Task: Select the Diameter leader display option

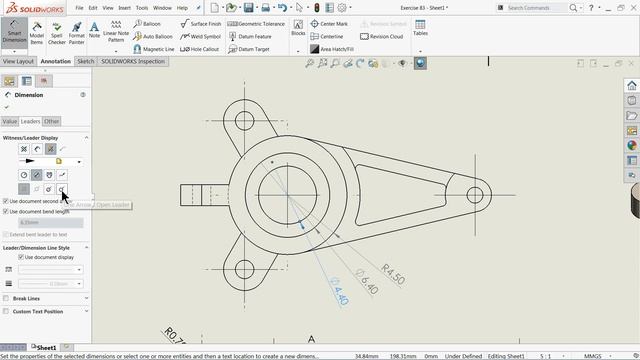Action: pyautogui.click(x=37, y=175)
